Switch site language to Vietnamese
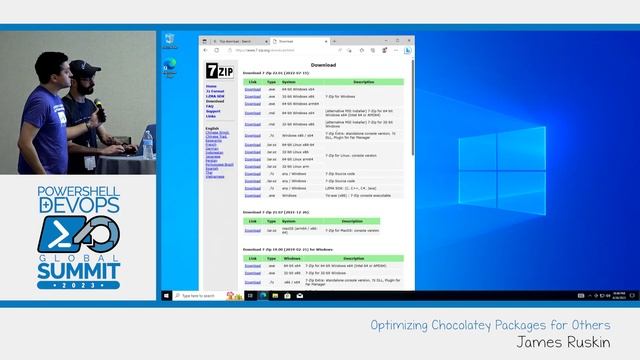640x360 pixels. click(x=215, y=177)
